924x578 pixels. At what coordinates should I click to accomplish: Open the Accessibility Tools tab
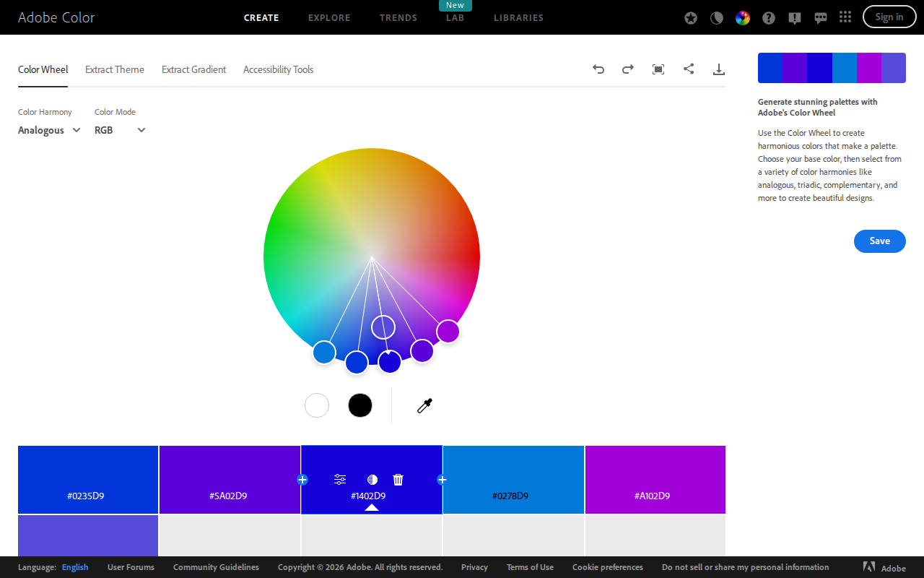[278, 69]
